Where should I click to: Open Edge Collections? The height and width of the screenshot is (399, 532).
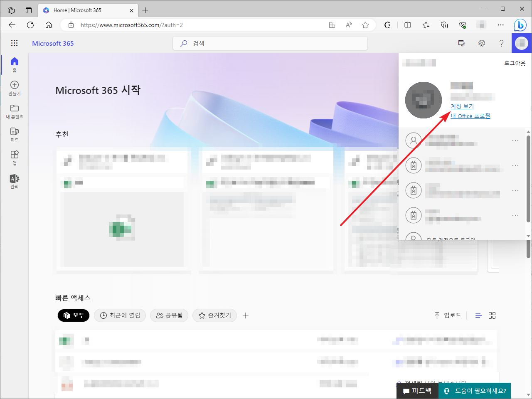(444, 25)
